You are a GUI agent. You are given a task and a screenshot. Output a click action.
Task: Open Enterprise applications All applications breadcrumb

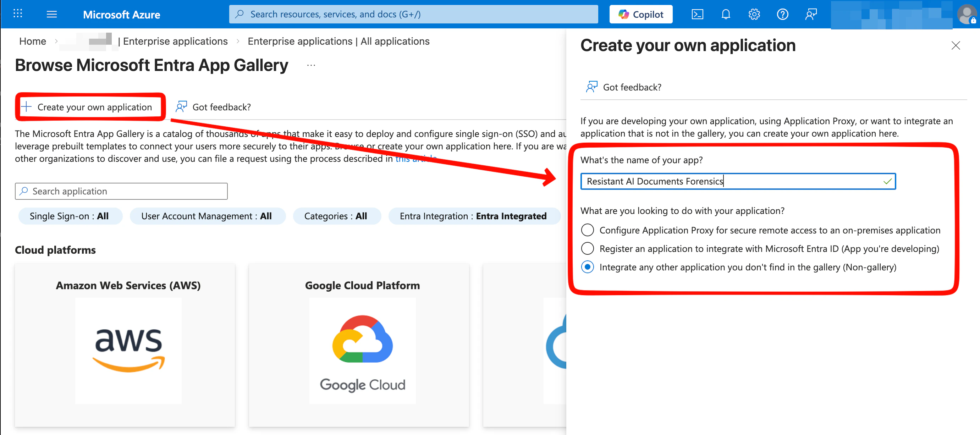[x=338, y=41]
